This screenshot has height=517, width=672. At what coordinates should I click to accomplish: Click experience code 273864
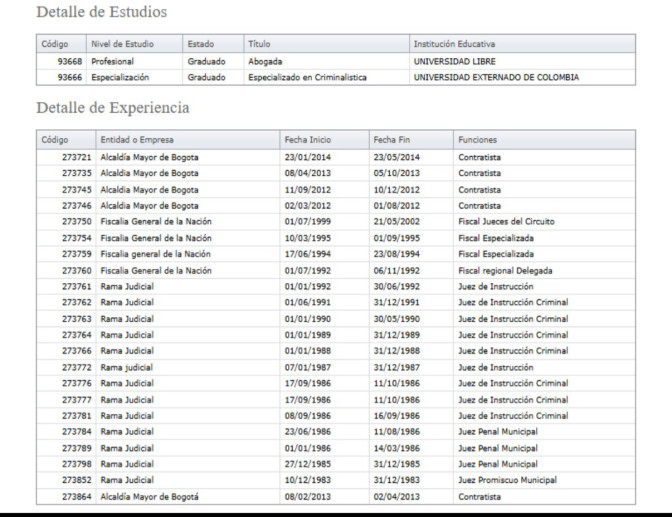76,496
